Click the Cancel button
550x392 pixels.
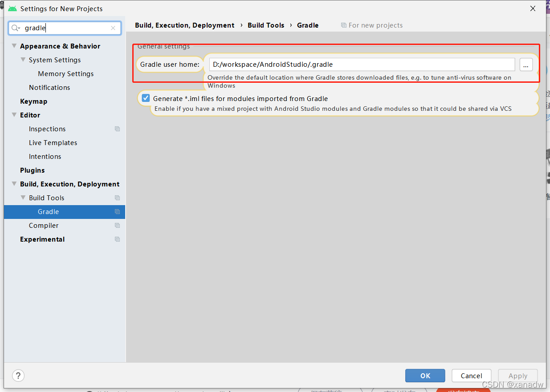(x=472, y=376)
